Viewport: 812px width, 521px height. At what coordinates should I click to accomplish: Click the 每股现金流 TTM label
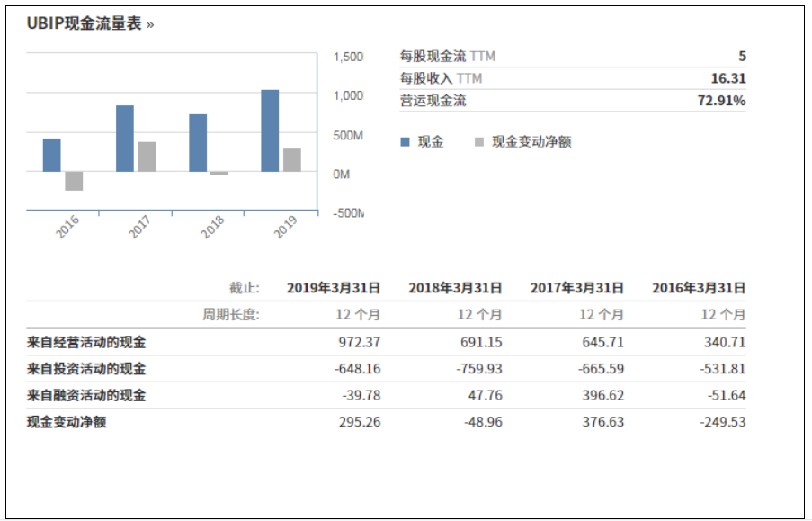448,56
